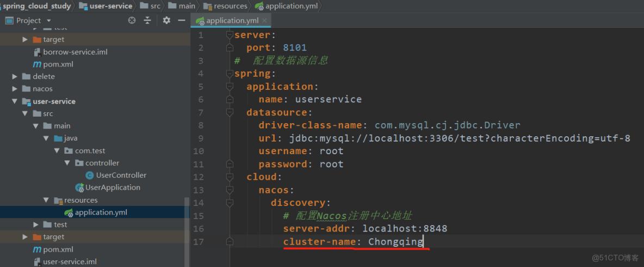
Task: Select pom.xml above user-service.iml
Action: [58, 250]
